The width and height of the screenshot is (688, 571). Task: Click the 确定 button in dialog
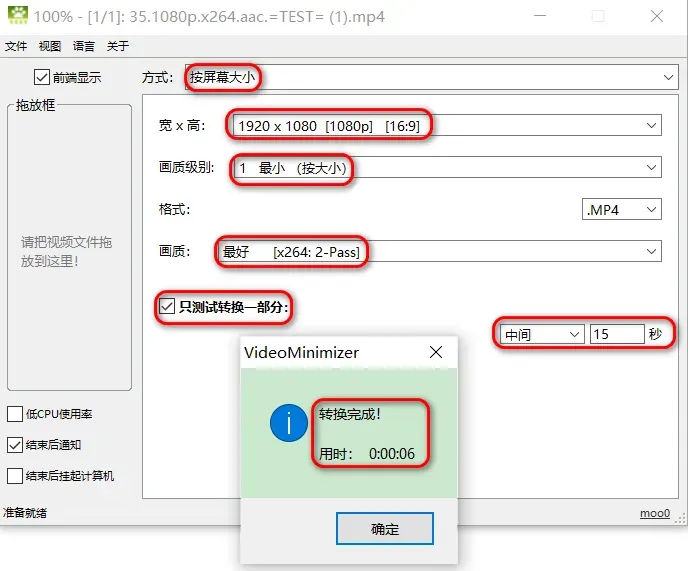click(x=385, y=528)
